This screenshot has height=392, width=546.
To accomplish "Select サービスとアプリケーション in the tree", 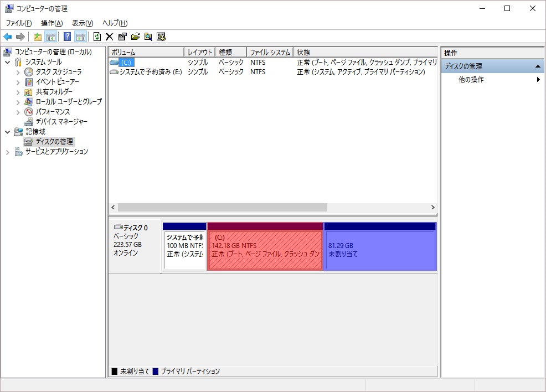I will click(x=56, y=152).
